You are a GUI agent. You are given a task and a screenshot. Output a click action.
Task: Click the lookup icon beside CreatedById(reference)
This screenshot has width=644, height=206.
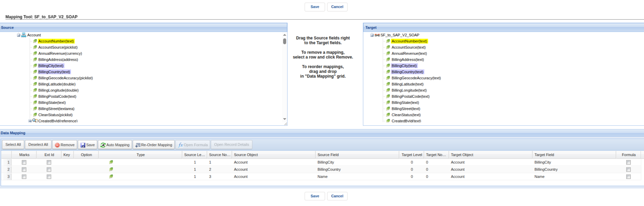(35, 121)
